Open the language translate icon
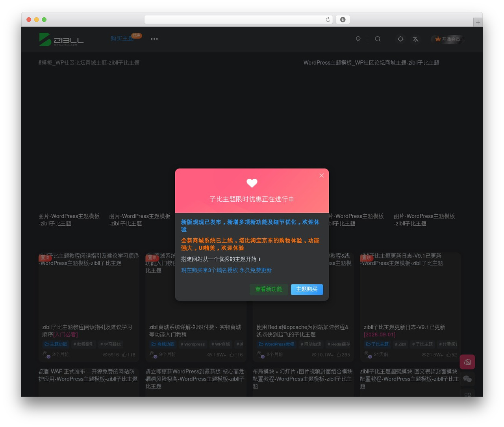Screen dimensions: 504x427 (415, 39)
